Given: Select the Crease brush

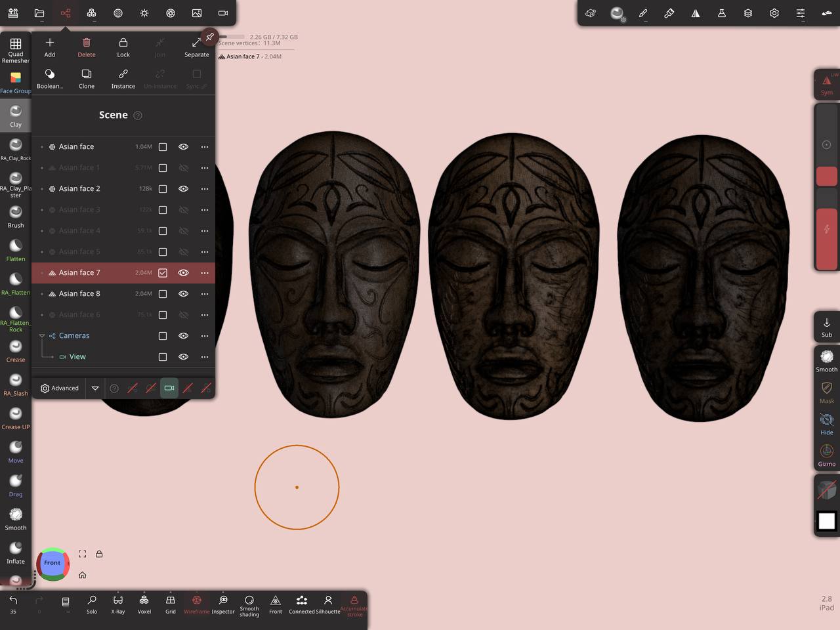Looking at the screenshot, I should pos(16,350).
